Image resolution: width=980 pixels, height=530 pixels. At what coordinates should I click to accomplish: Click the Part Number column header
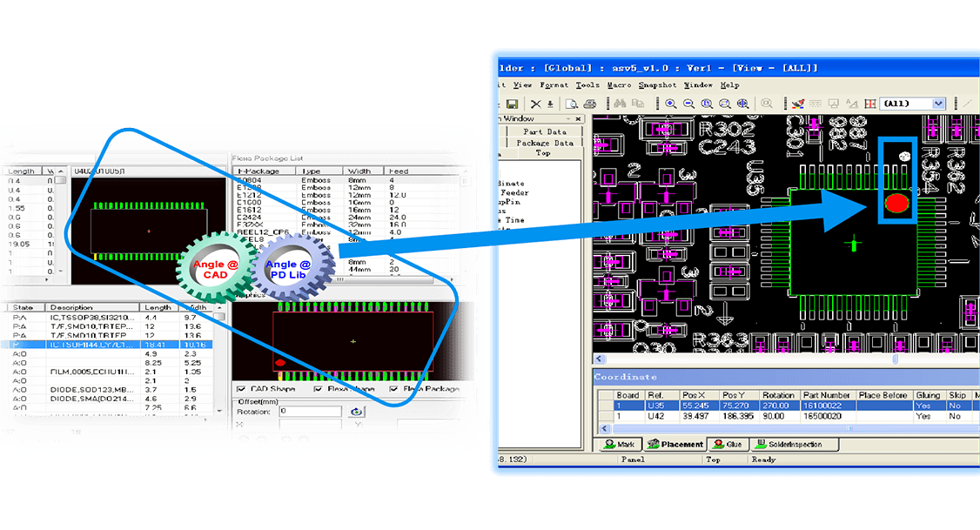coord(826,395)
